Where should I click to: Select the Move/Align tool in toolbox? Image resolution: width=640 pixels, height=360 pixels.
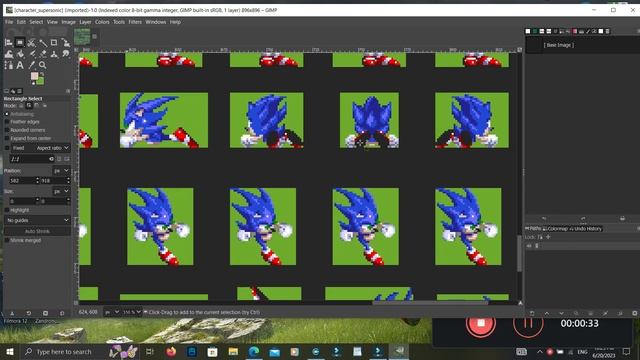tap(9, 42)
